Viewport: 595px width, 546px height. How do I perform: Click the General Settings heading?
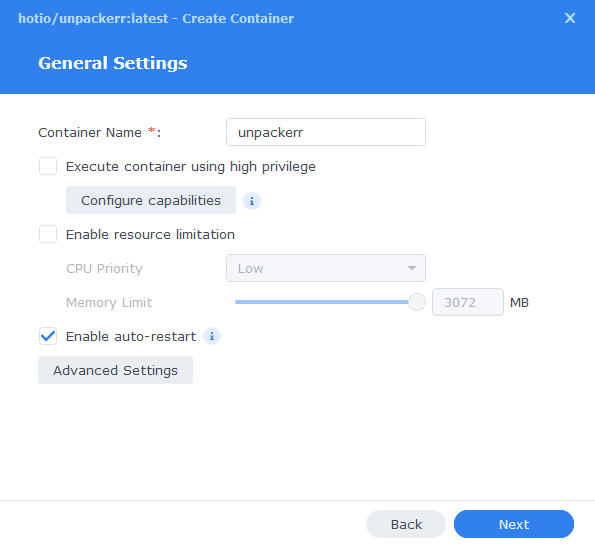tap(113, 63)
